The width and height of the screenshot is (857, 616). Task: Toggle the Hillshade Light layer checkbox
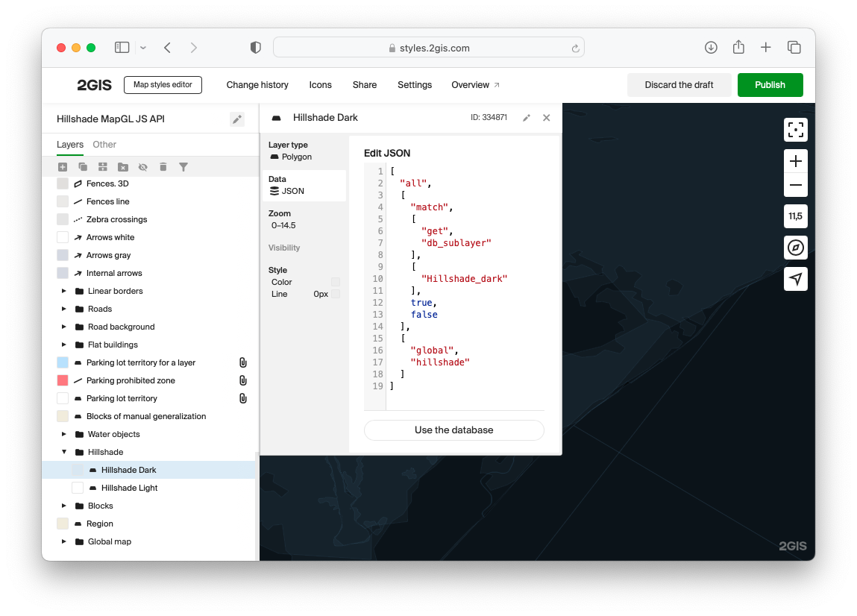coord(78,488)
